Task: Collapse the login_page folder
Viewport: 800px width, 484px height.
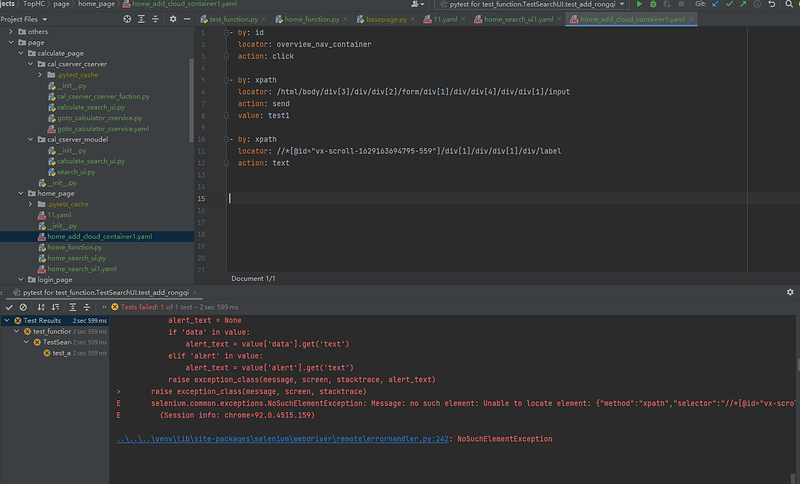Action: coord(20,279)
